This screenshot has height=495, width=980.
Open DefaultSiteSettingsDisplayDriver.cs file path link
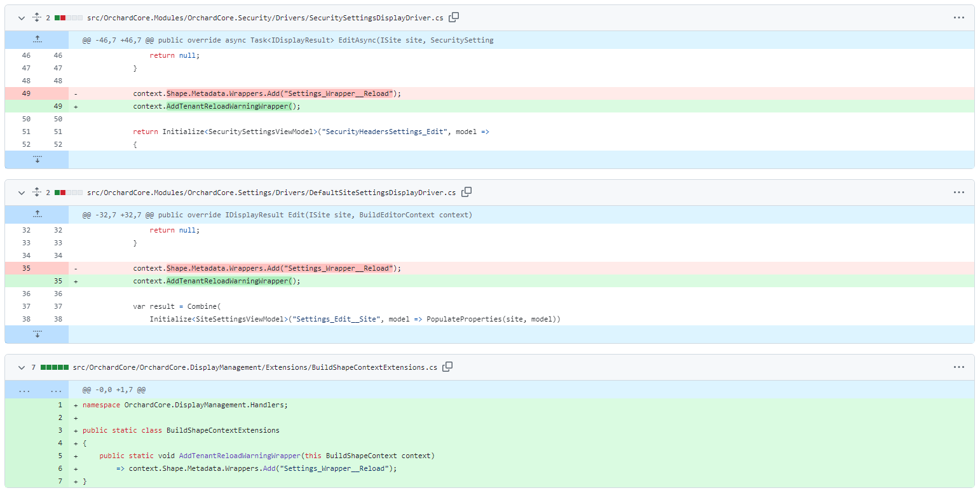271,193
